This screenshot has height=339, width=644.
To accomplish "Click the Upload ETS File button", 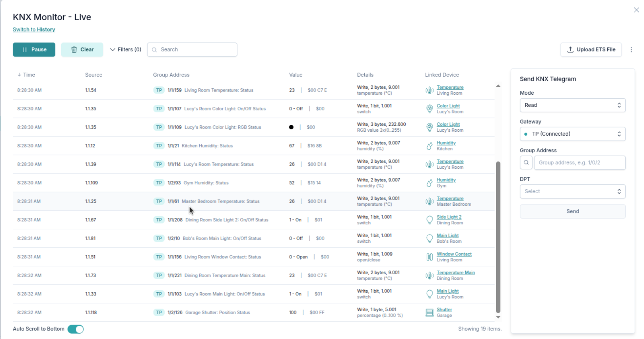I will click(x=591, y=49).
